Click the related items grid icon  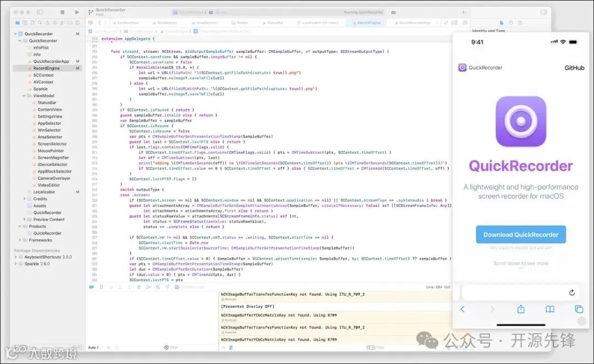[x=91, y=23]
